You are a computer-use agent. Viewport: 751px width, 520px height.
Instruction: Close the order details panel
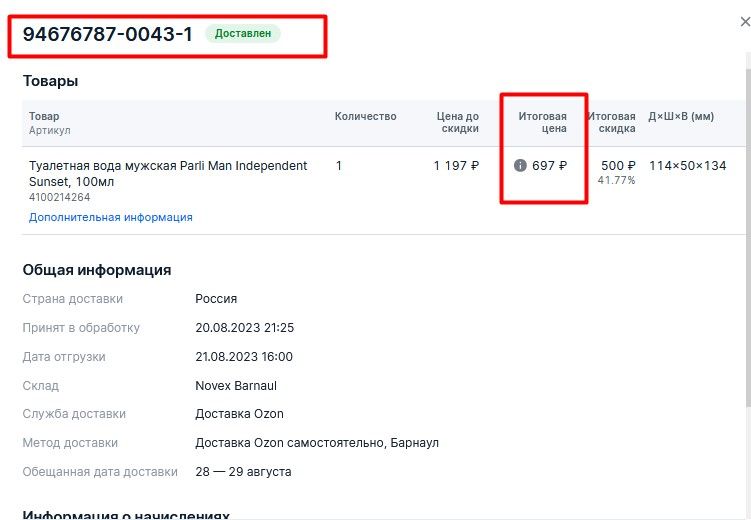pos(745,22)
